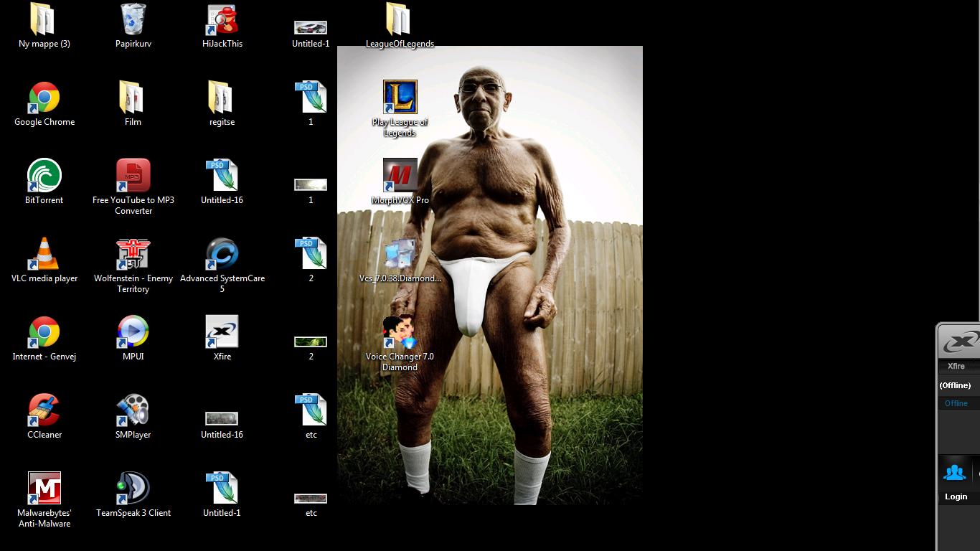Screen dimensions: 980x551
Task: Select the Free YouTube to MP3 Converter icon
Action: click(x=133, y=176)
